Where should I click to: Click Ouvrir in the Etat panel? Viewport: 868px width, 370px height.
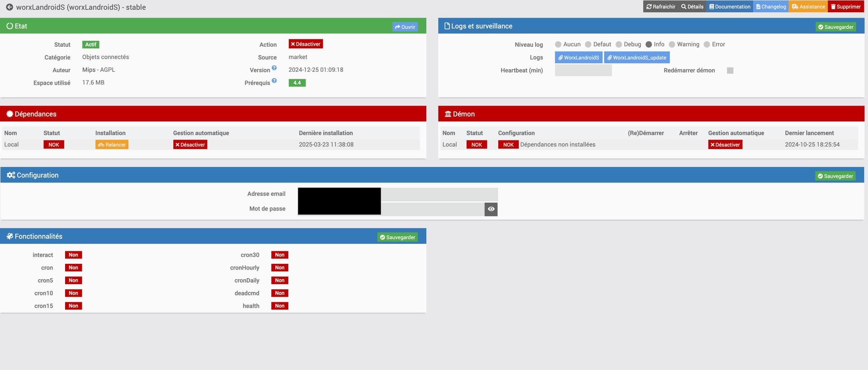[x=405, y=27]
